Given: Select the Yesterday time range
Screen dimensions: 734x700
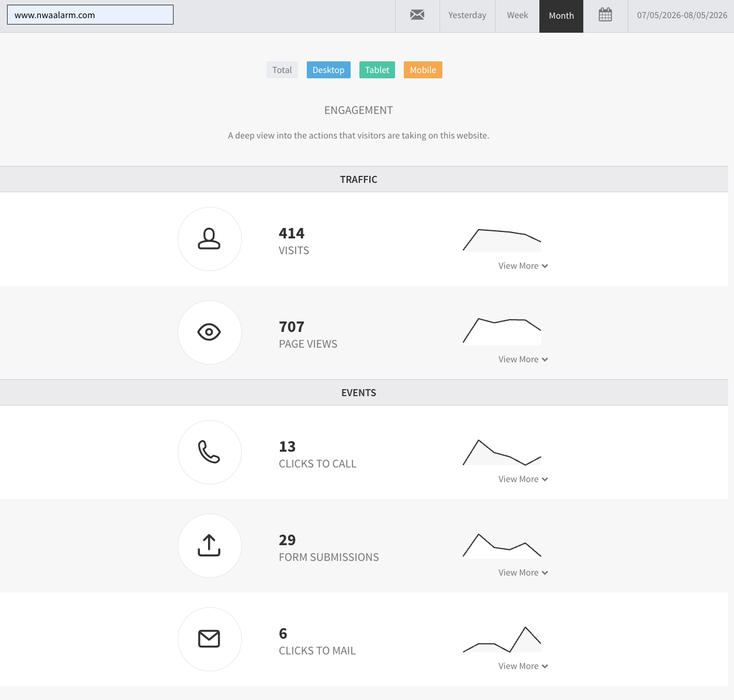Looking at the screenshot, I should (468, 16).
